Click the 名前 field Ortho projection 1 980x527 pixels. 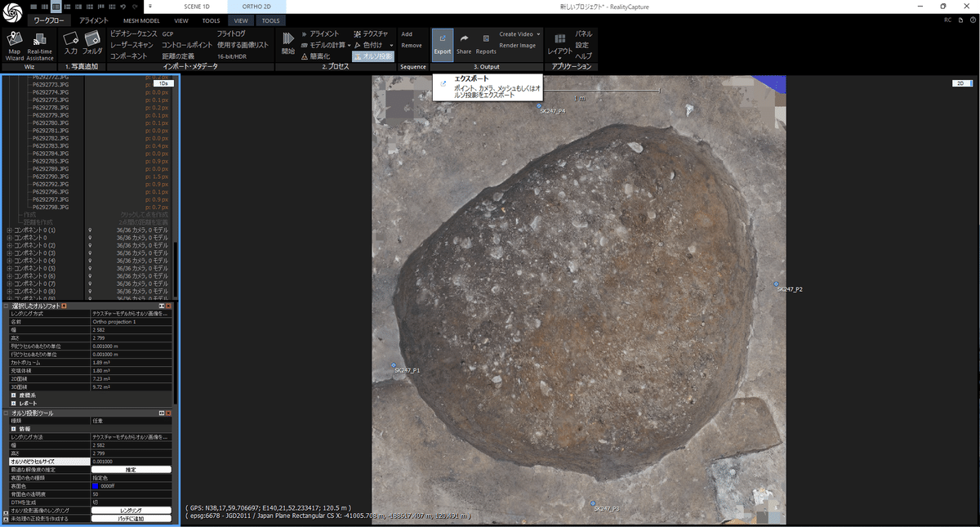(131, 322)
